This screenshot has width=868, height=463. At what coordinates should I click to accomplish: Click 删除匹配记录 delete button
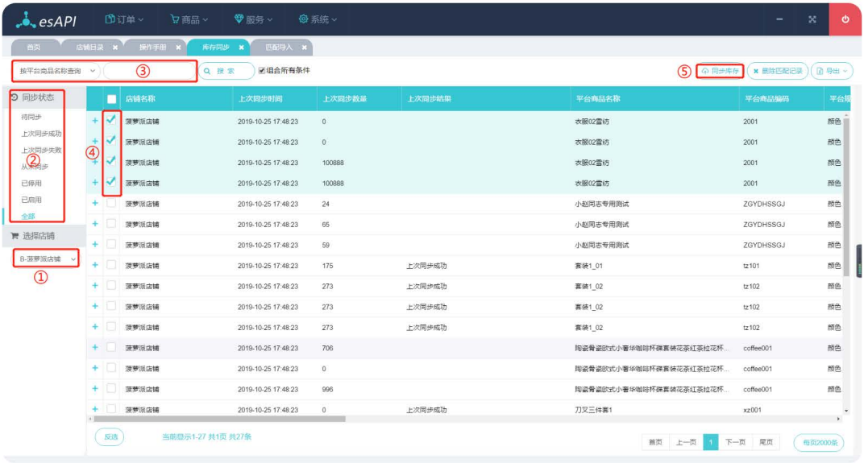pyautogui.click(x=777, y=71)
